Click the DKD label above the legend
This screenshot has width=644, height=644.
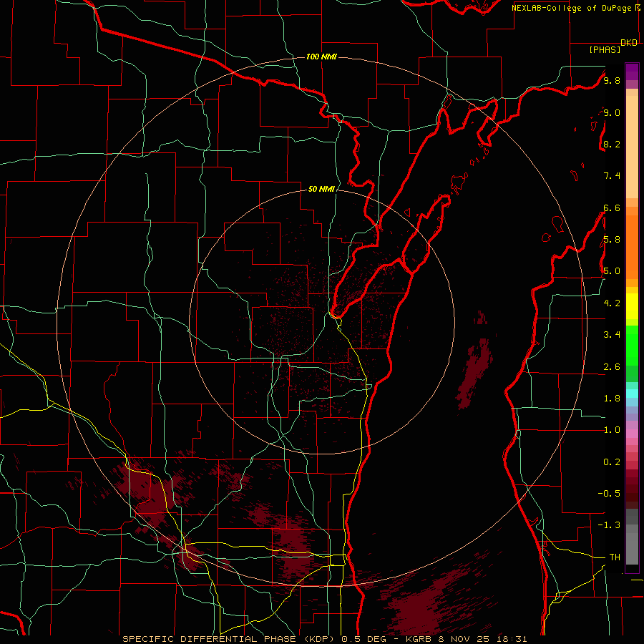(x=629, y=43)
